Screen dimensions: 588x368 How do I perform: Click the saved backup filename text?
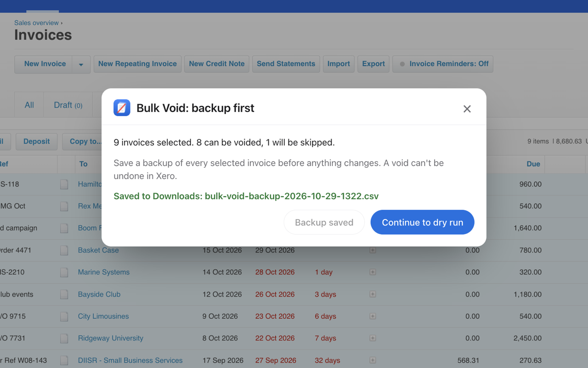(292, 196)
